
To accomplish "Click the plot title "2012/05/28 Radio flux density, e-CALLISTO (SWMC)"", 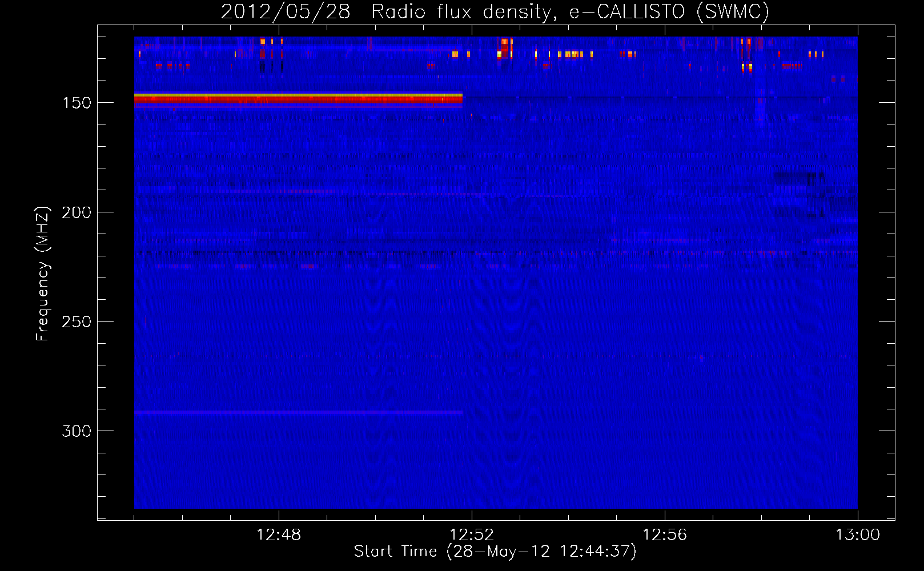I will point(495,11).
